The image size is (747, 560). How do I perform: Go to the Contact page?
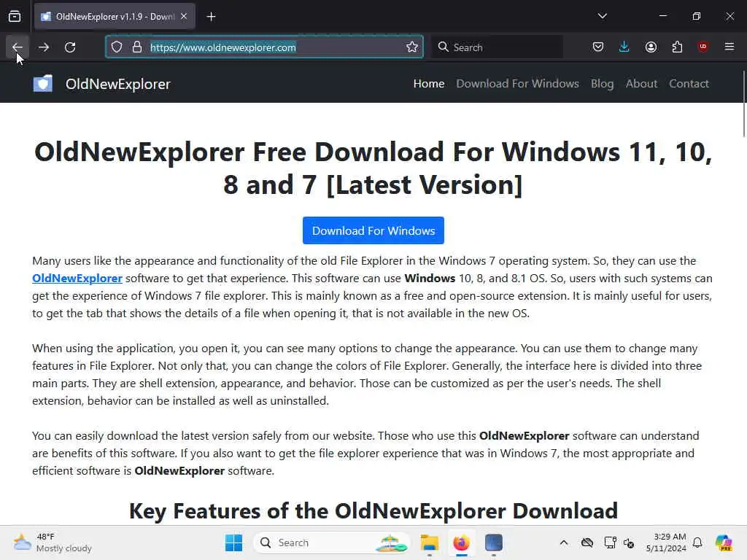[689, 84]
